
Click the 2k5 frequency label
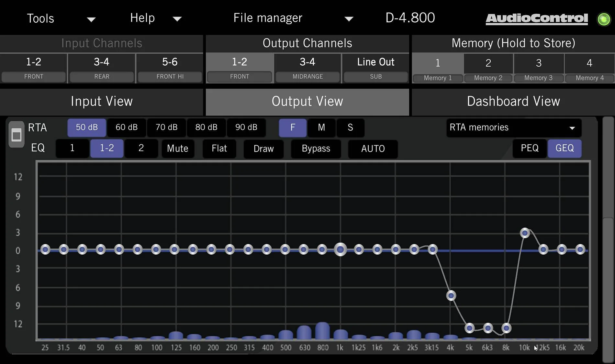(x=412, y=348)
